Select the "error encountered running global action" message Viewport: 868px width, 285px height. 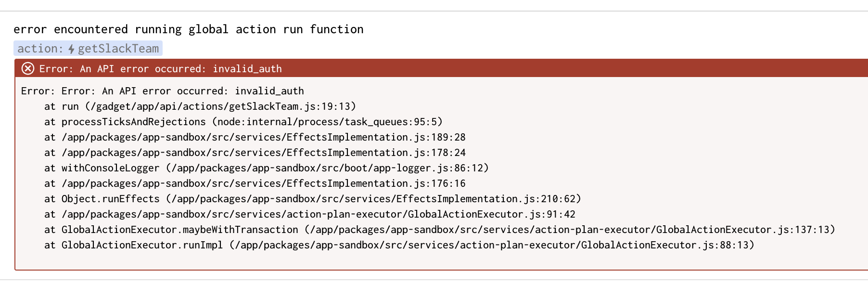pos(188,29)
